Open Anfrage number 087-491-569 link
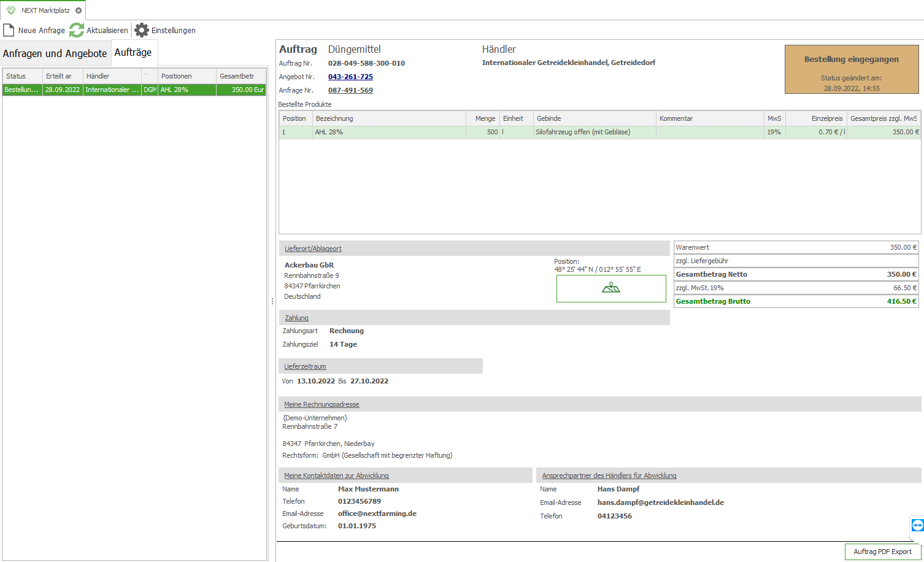 pyautogui.click(x=350, y=90)
